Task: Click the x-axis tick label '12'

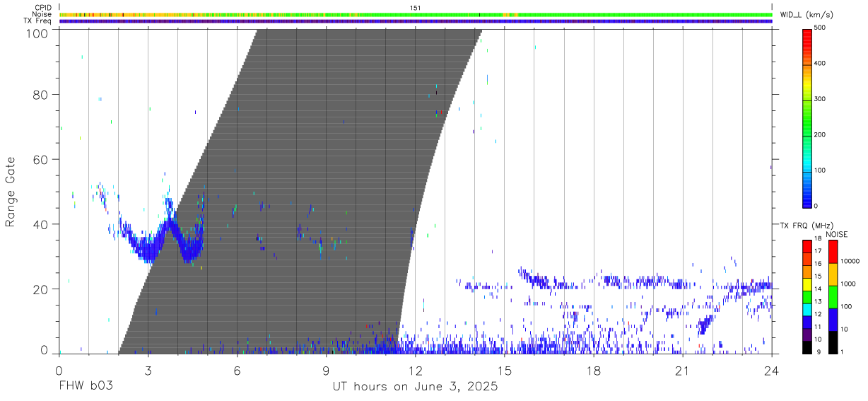Action: pos(415,371)
